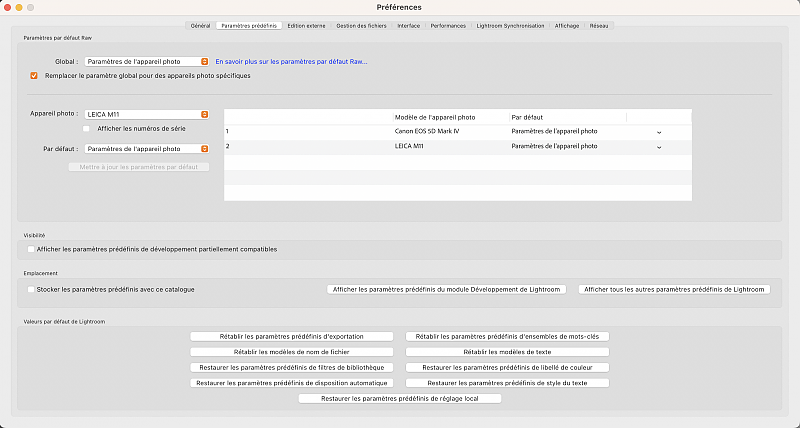800x428 pixels.
Task: Go to the Gestion des fichiers tab
Action: tap(363, 25)
